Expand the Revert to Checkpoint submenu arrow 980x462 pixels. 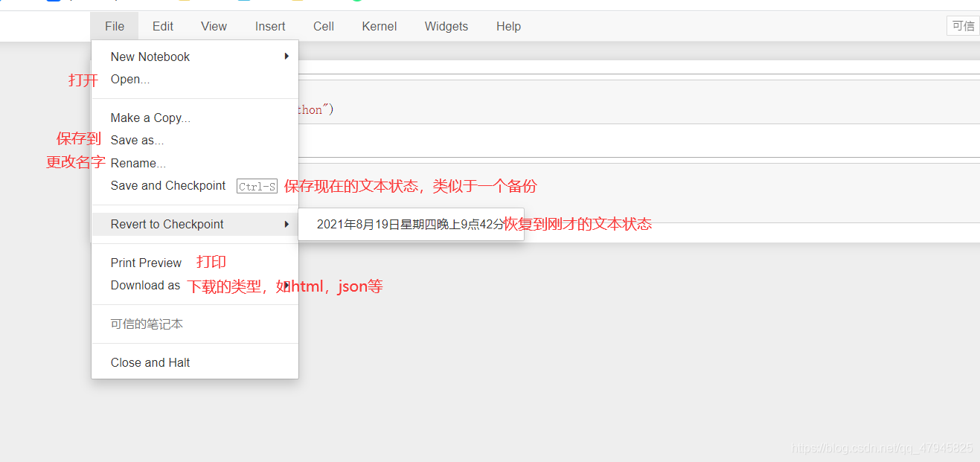[x=286, y=225]
